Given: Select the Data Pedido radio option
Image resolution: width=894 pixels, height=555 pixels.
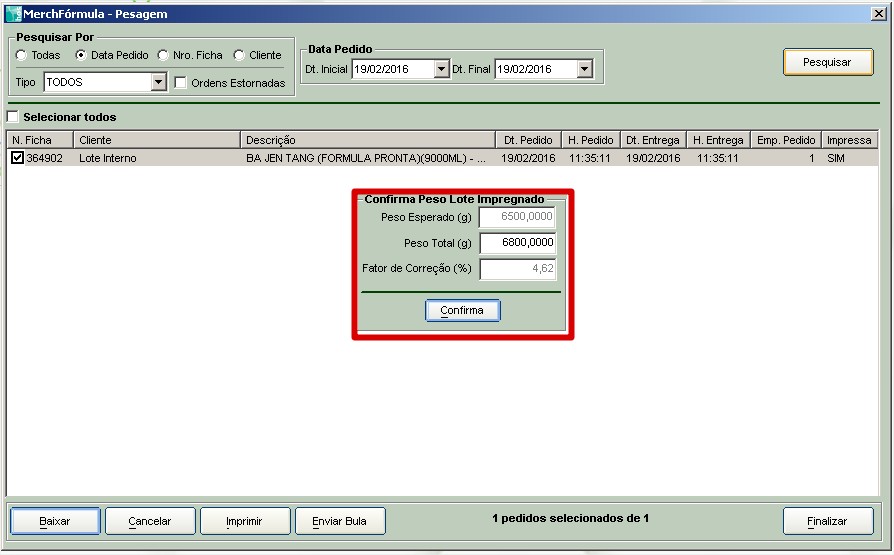Looking at the screenshot, I should point(81,55).
